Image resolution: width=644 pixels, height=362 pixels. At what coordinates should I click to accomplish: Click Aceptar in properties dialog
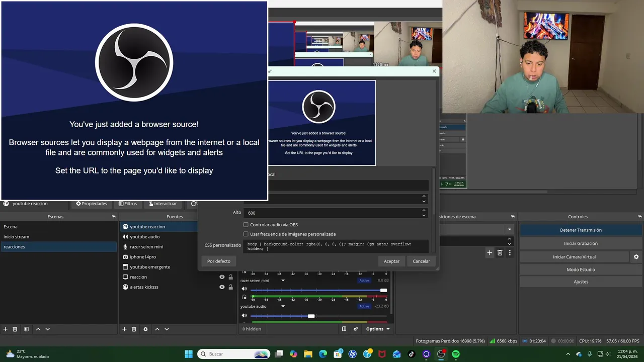point(391,261)
